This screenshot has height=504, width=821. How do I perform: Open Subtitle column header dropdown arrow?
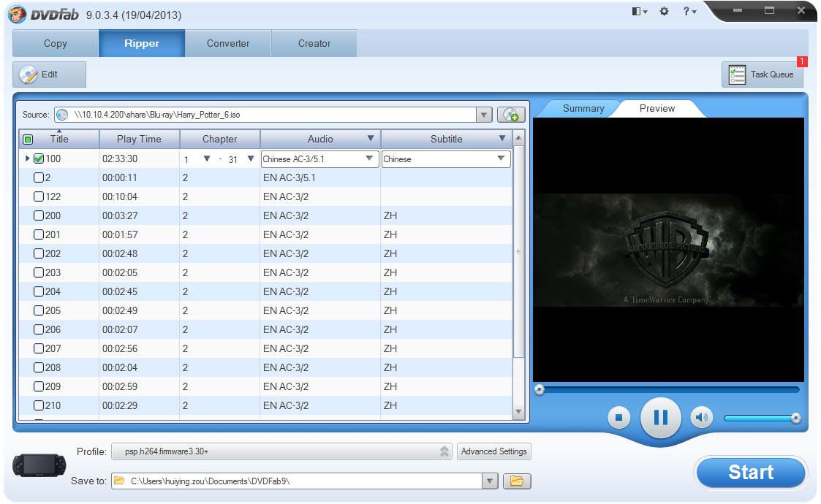pyautogui.click(x=502, y=139)
